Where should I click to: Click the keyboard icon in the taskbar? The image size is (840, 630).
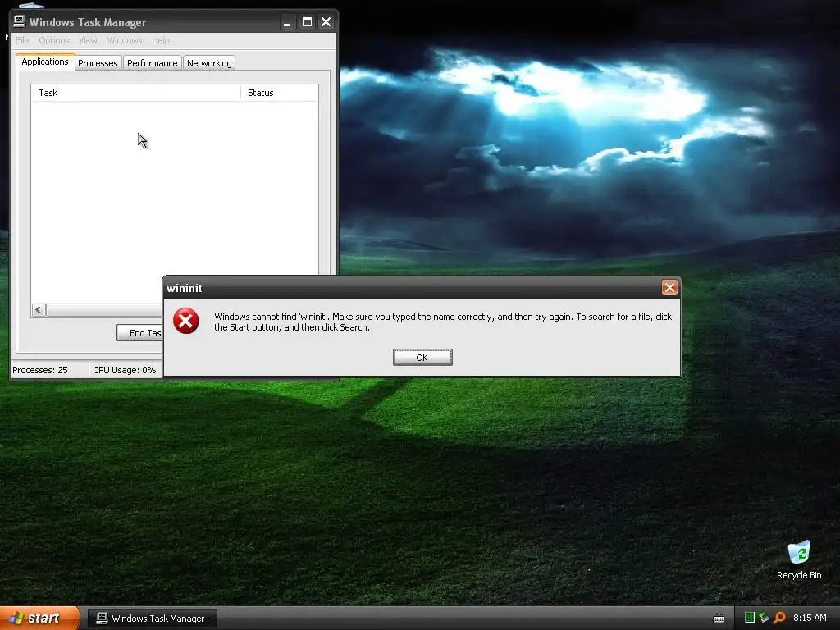coord(719,619)
